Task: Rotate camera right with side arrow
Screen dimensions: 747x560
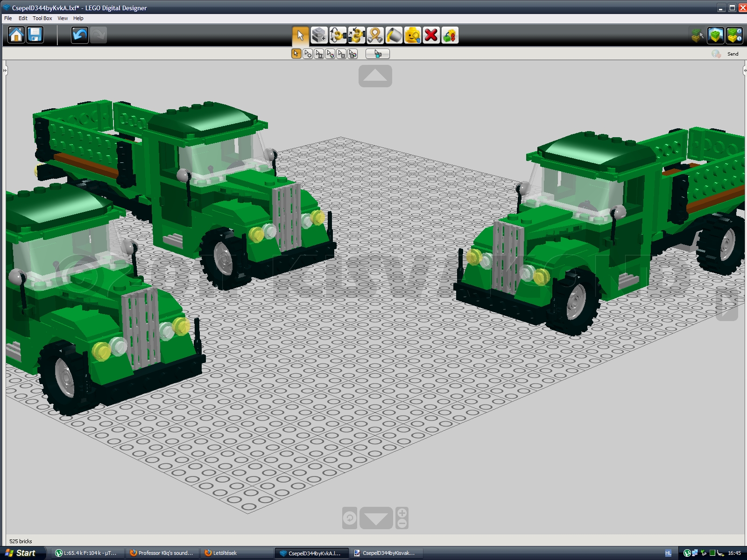Action: pyautogui.click(x=727, y=304)
